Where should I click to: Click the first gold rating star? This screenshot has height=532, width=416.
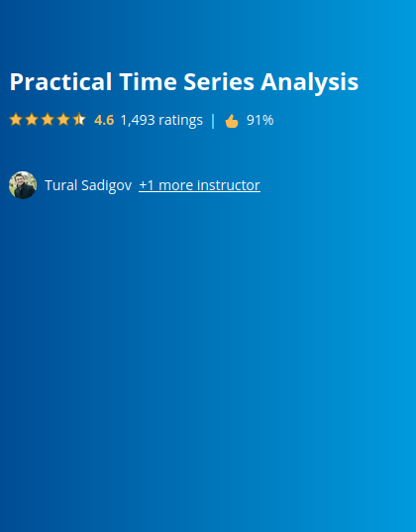pyautogui.click(x=16, y=120)
